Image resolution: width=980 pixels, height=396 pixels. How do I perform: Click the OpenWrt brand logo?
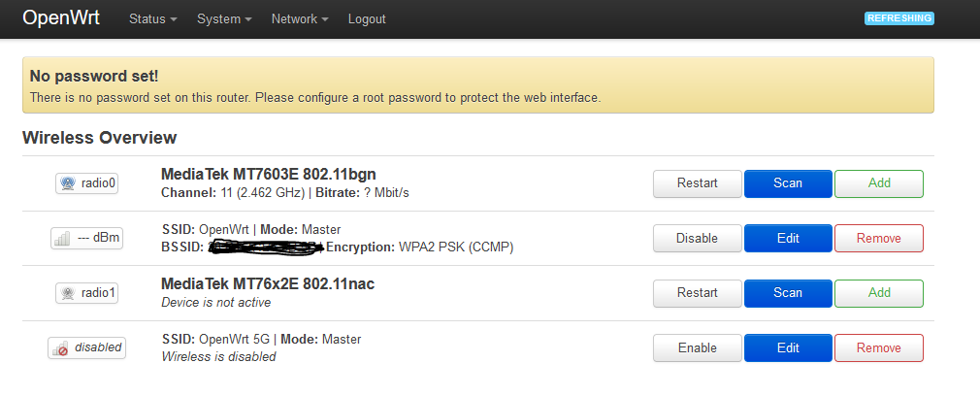[x=61, y=18]
